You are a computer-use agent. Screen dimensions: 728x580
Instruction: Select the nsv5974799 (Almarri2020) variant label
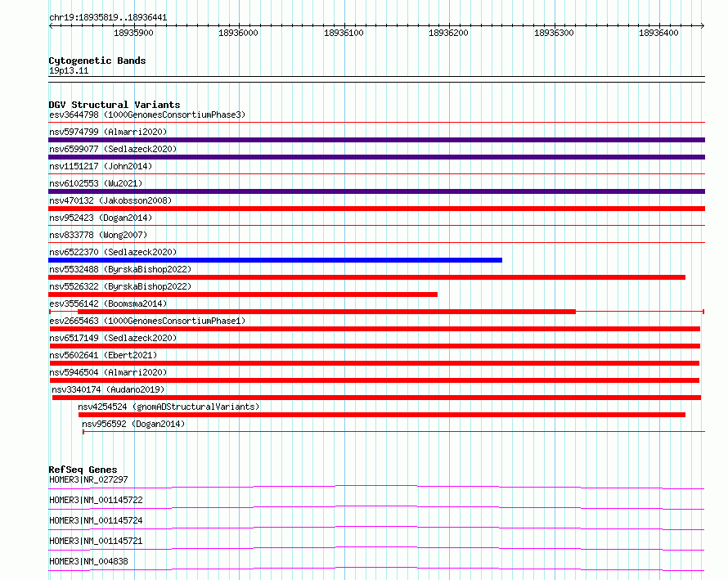108,132
